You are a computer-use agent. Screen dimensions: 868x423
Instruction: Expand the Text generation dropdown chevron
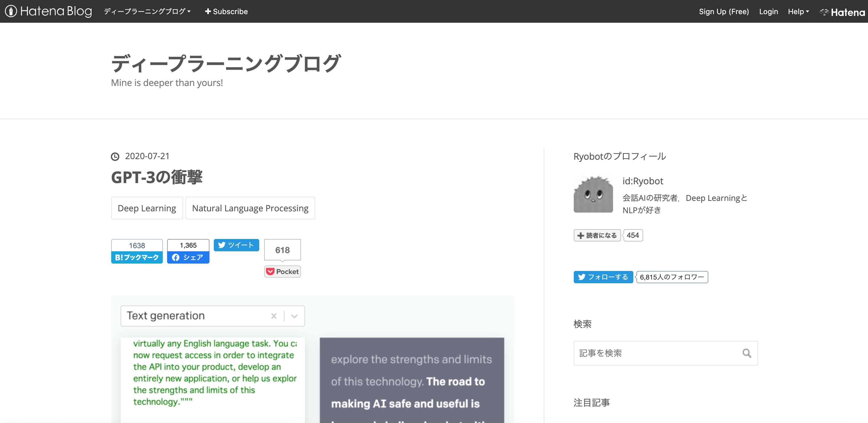tap(295, 316)
